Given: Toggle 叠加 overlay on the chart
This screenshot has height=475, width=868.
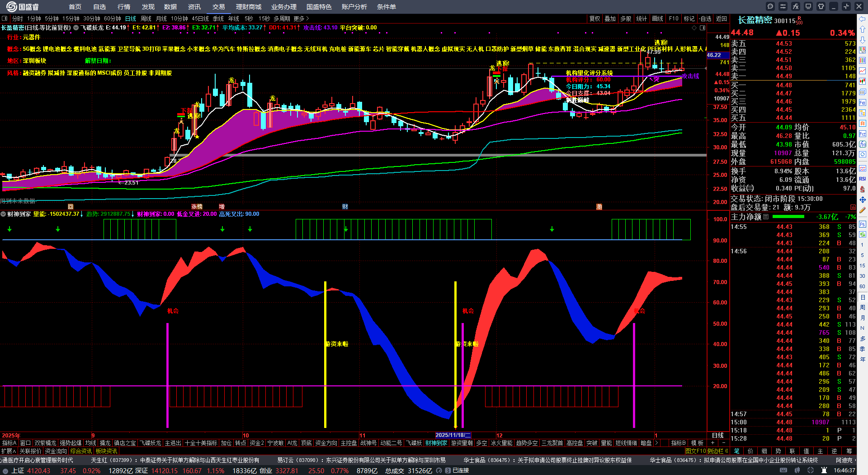Looking at the screenshot, I should tap(610, 19).
